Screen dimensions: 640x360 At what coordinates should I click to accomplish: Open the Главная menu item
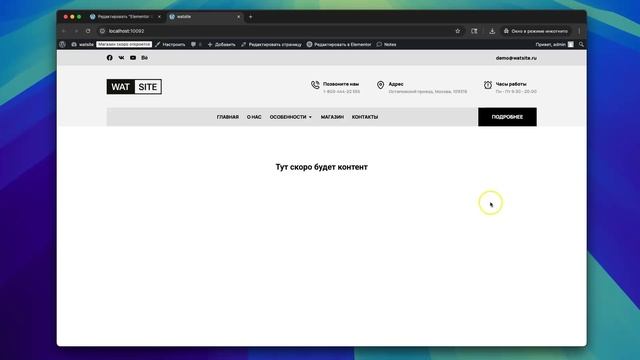click(228, 117)
